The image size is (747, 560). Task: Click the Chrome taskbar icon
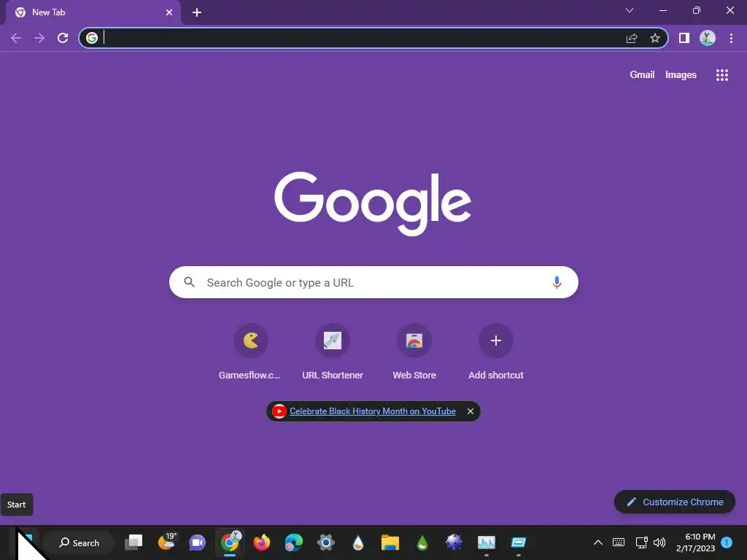(x=230, y=542)
